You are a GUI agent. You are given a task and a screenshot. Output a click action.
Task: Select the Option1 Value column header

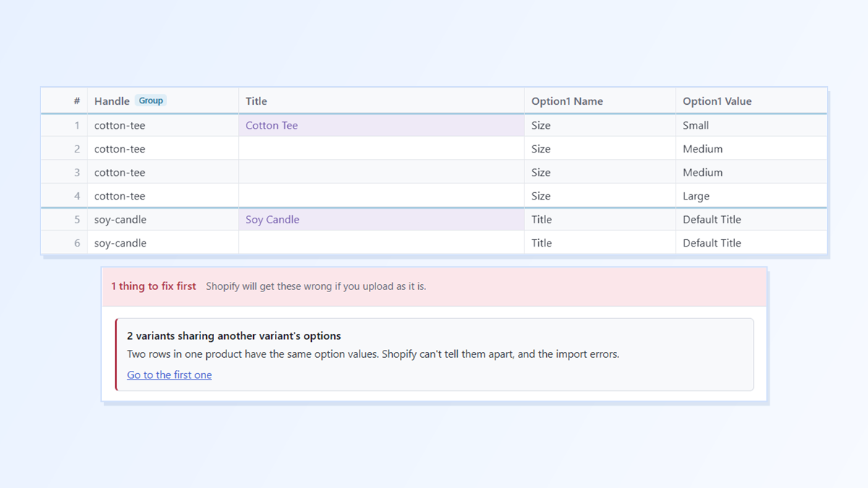[751, 101]
